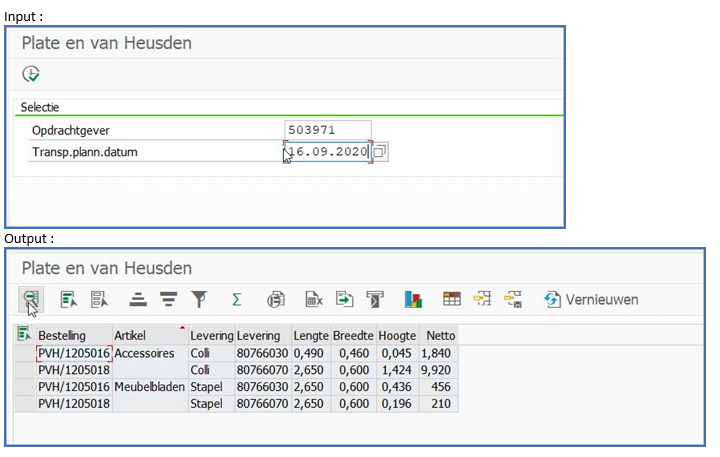This screenshot has height=457, width=720.
Task: Sort the list in ascending order
Action: (x=138, y=300)
